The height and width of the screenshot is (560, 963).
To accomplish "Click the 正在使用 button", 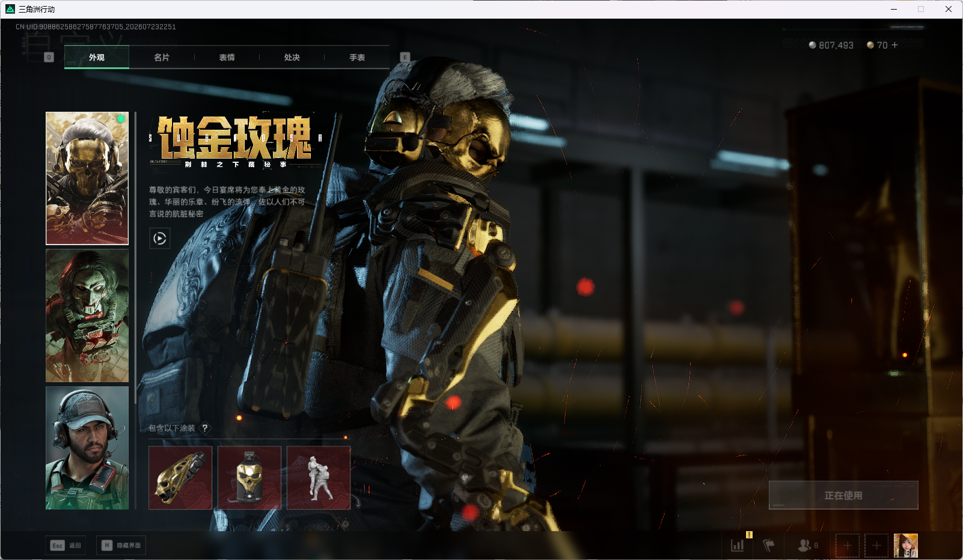I will 843,495.
